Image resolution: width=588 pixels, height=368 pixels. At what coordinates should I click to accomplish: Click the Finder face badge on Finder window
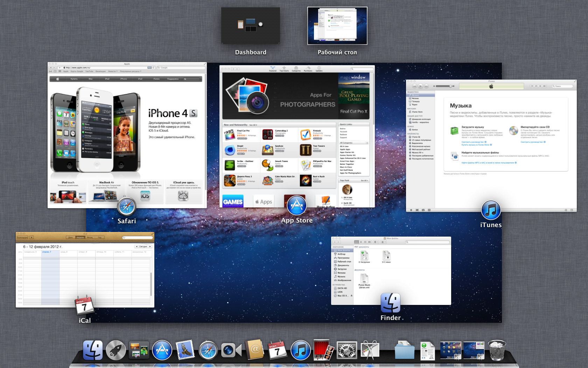coord(391,303)
